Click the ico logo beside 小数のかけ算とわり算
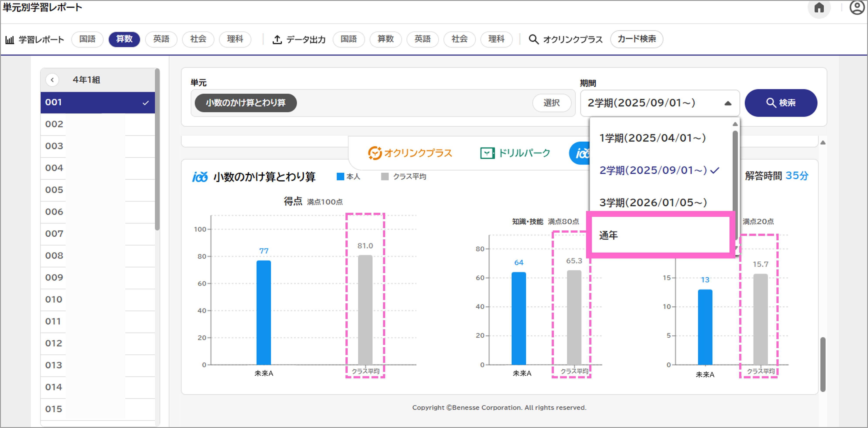 [x=200, y=177]
